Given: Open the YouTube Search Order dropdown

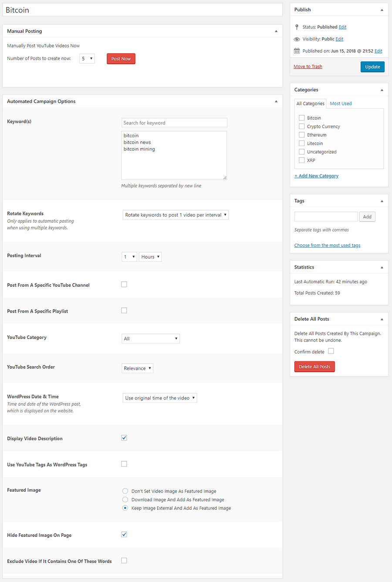Looking at the screenshot, I should 138,368.
